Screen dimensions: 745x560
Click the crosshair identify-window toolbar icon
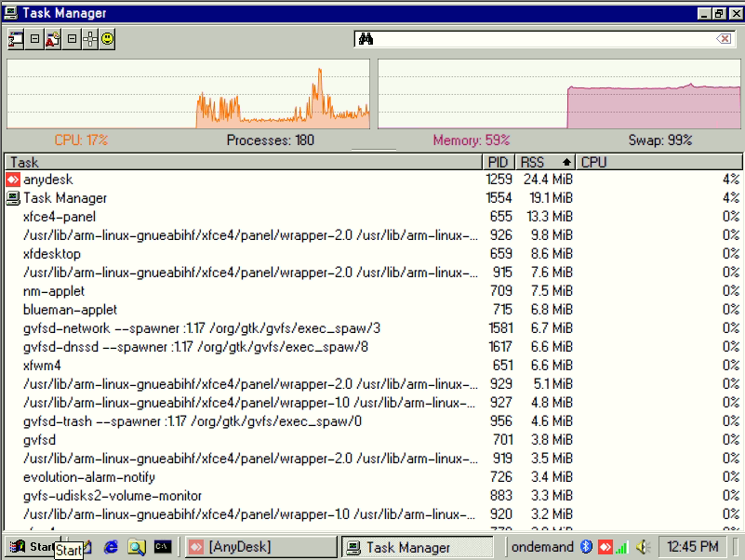click(90, 39)
